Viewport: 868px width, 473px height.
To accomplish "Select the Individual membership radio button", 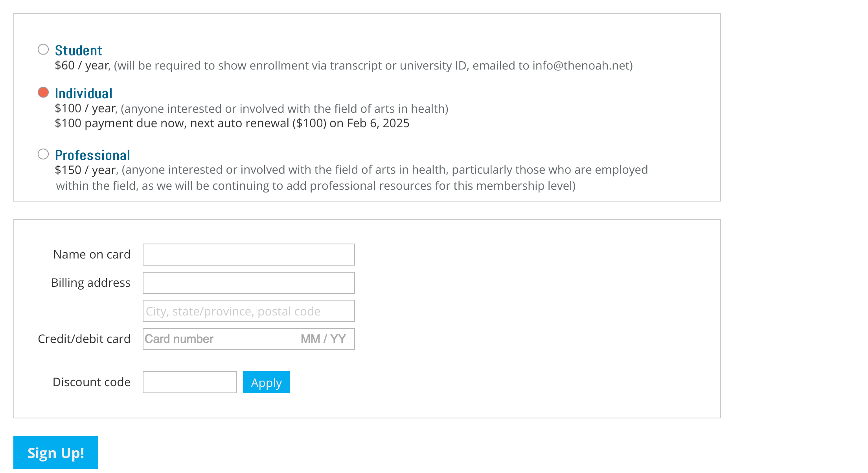I will point(43,93).
